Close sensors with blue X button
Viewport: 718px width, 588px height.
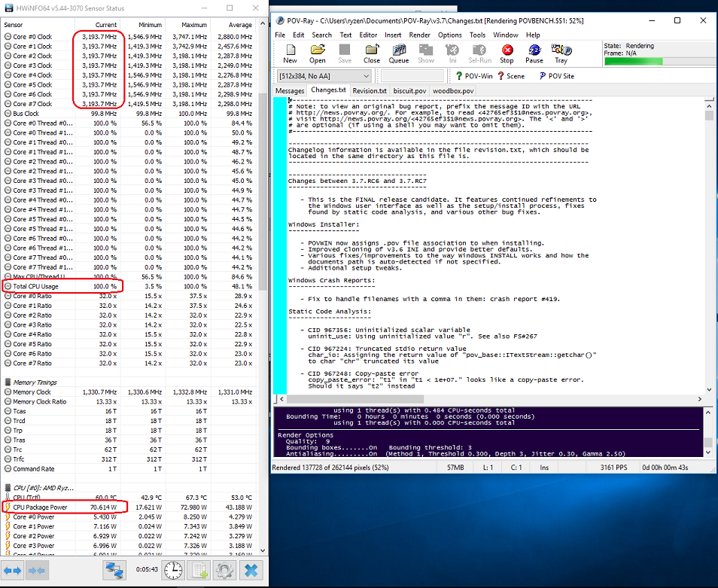point(251,571)
